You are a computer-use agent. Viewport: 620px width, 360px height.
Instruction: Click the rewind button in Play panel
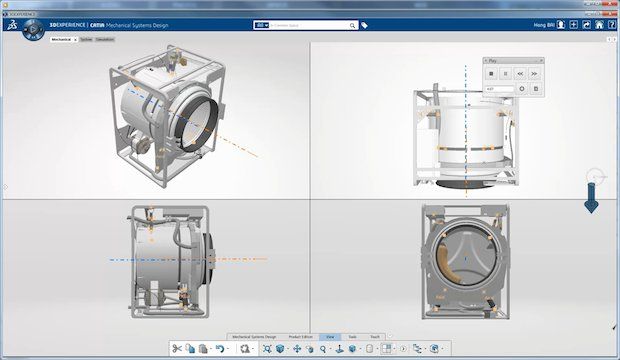pyautogui.click(x=520, y=74)
